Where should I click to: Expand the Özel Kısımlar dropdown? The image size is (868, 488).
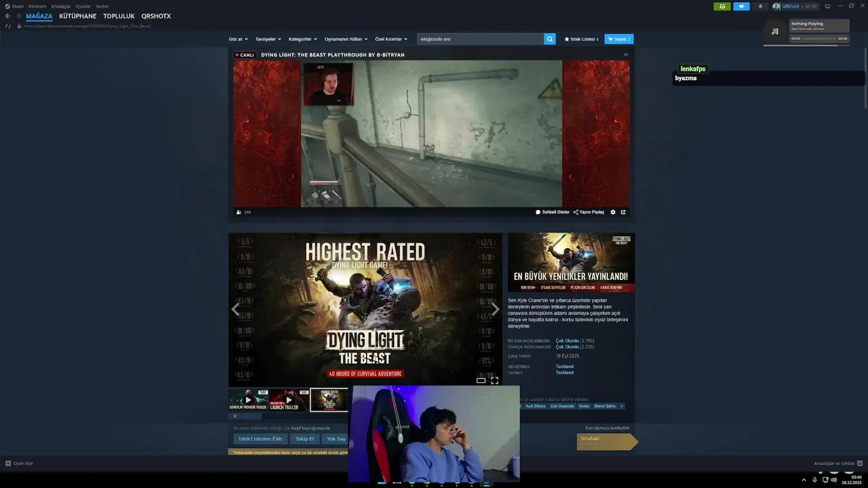[391, 39]
